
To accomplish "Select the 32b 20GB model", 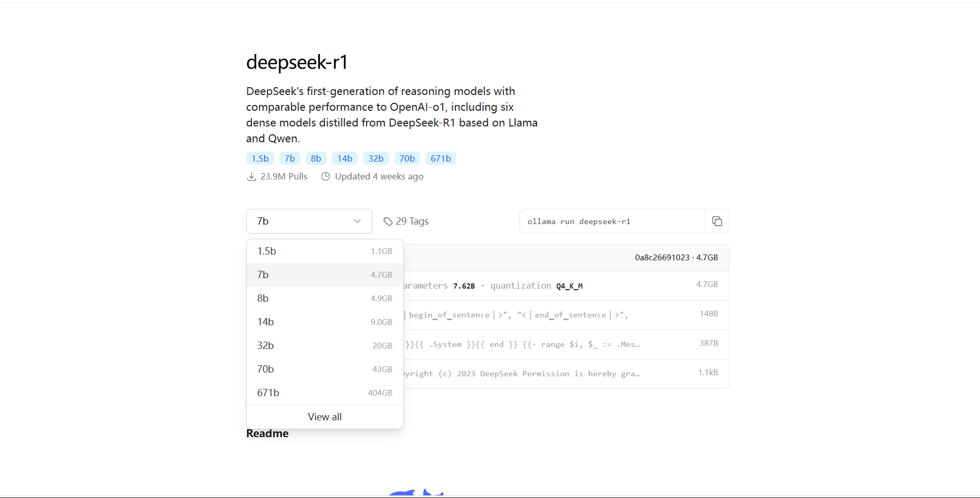I will pos(325,346).
